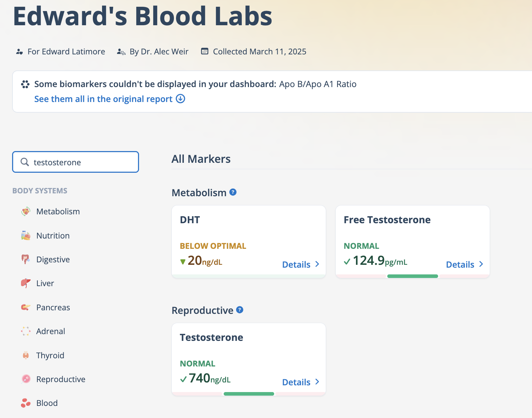Open "See them all in the original report" link

pyautogui.click(x=103, y=99)
